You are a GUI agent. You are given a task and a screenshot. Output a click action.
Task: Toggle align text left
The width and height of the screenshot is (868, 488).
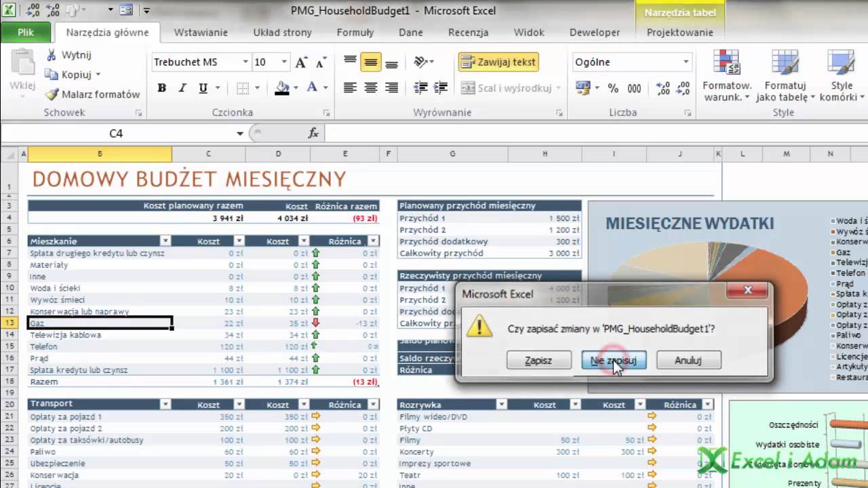[x=350, y=87]
